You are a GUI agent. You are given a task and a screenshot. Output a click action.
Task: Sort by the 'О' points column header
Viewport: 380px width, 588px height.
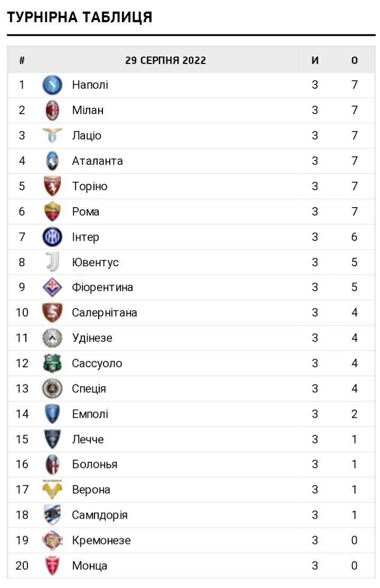[x=355, y=60]
